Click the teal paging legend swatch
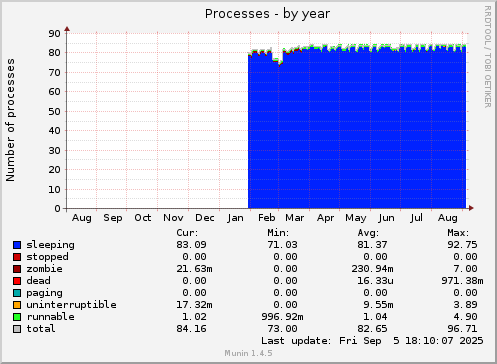 point(17,293)
